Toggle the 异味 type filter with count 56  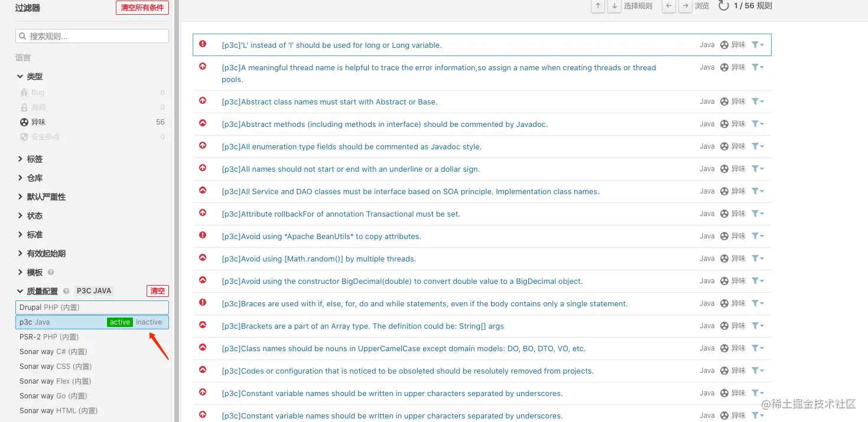[92, 122]
